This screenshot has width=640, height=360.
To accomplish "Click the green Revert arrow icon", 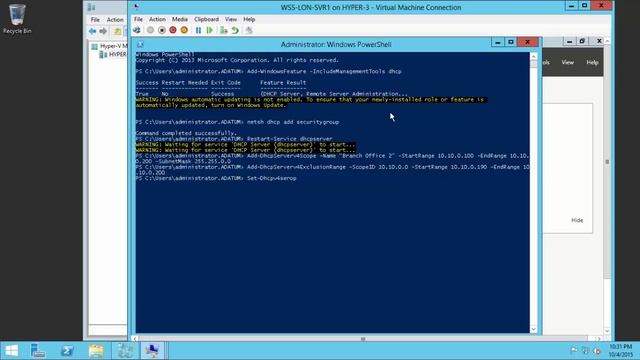I will point(235,30).
